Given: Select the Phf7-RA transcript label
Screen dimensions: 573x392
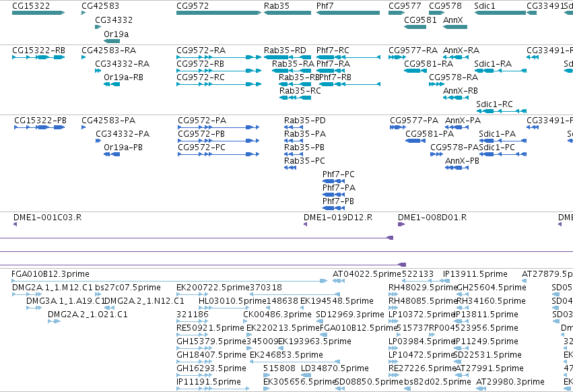Looking at the screenshot, I should tap(333, 63).
